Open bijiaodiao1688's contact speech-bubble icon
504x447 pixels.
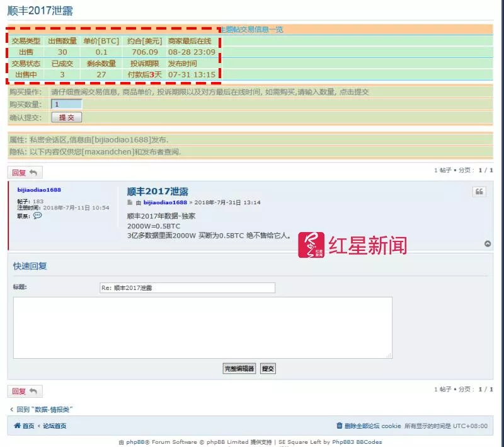[38, 215]
